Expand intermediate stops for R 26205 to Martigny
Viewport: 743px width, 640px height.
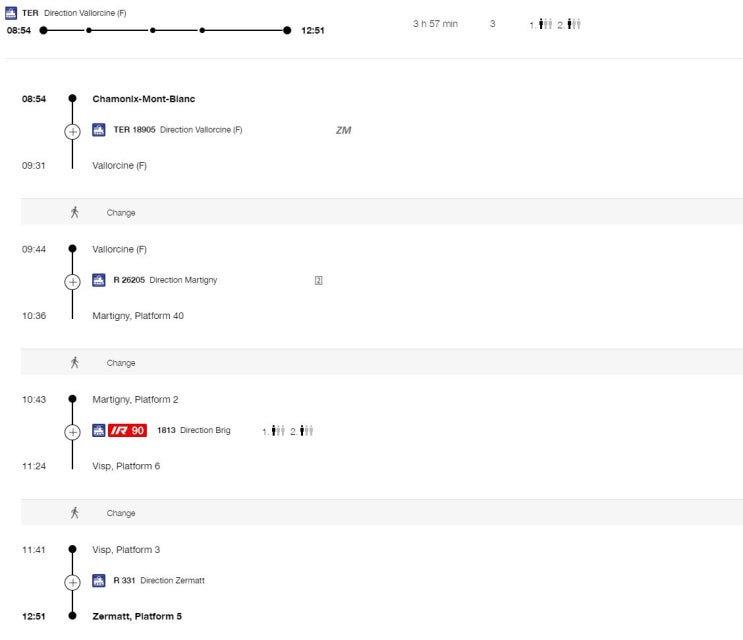(x=72, y=281)
